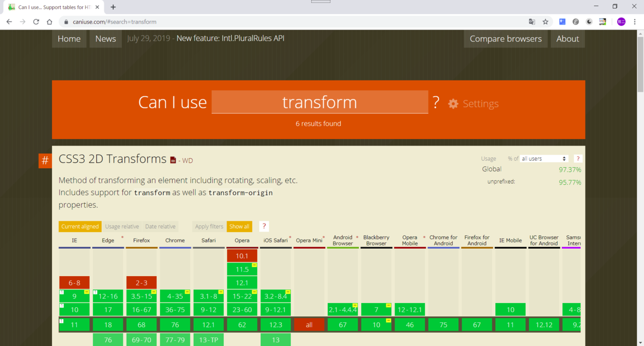
Task: Click the Chrome for Android 75 cell
Action: tap(443, 325)
